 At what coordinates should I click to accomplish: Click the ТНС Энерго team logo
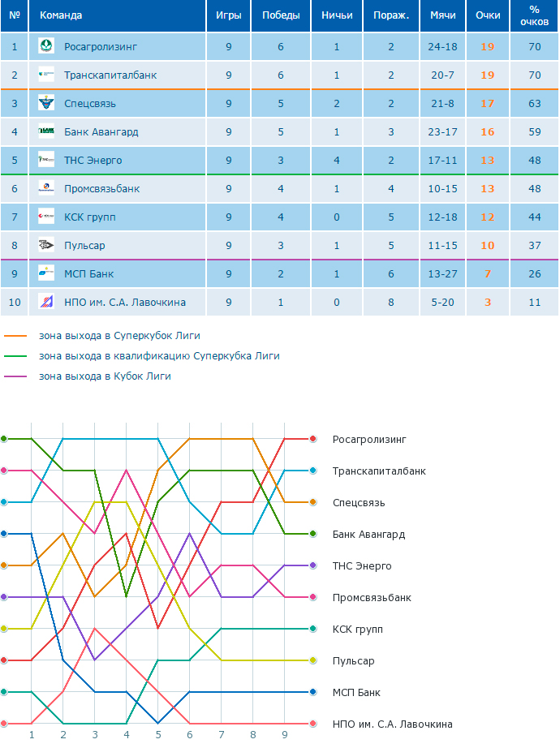click(x=46, y=160)
